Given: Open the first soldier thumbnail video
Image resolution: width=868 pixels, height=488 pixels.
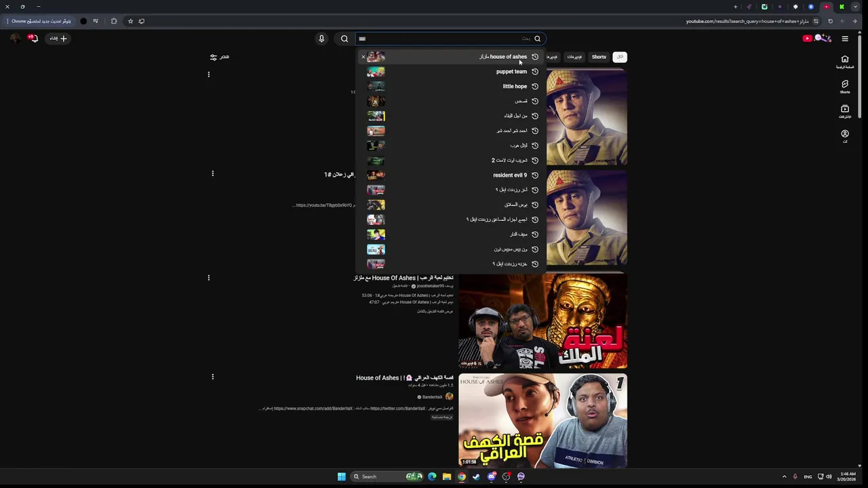Looking at the screenshot, I should coord(587,118).
